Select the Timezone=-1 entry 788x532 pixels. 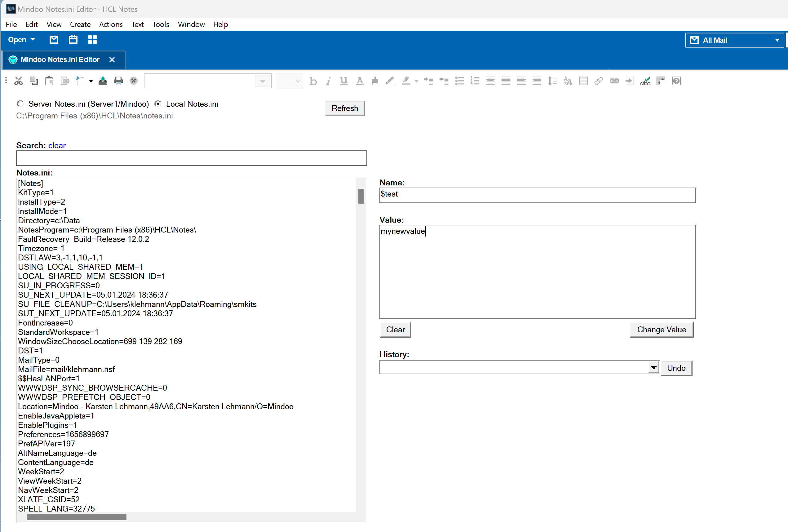[x=41, y=249]
